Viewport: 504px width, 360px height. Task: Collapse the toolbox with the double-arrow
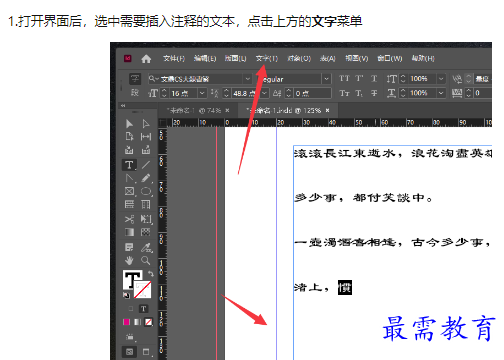123,105
